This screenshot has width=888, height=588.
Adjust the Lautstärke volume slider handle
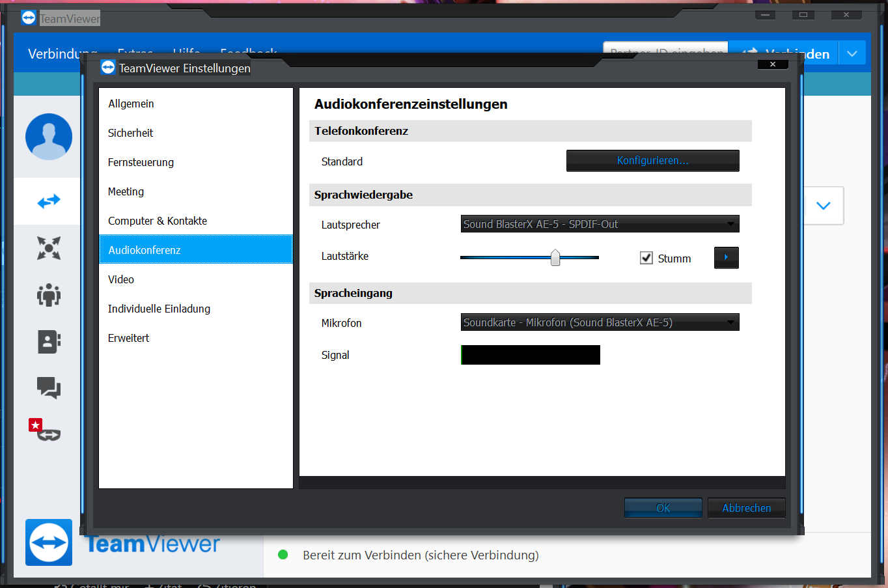pyautogui.click(x=555, y=258)
